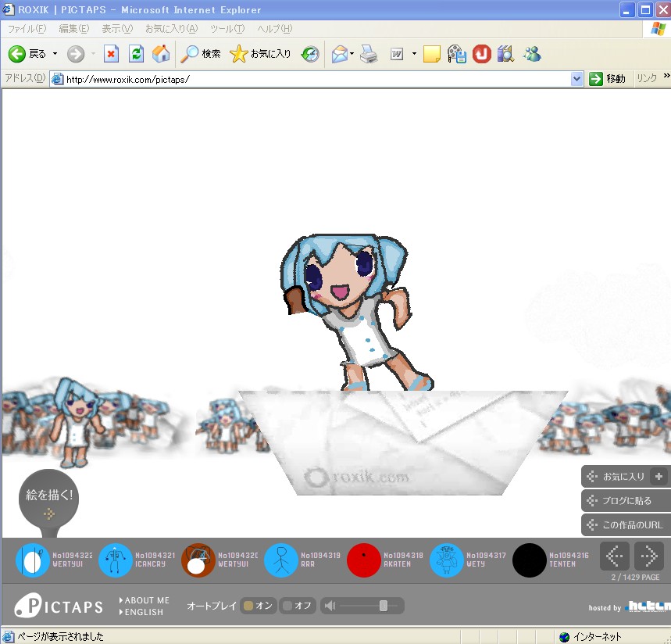Go back with the 戻る button
This screenshot has height=644, width=671.
coord(27,54)
